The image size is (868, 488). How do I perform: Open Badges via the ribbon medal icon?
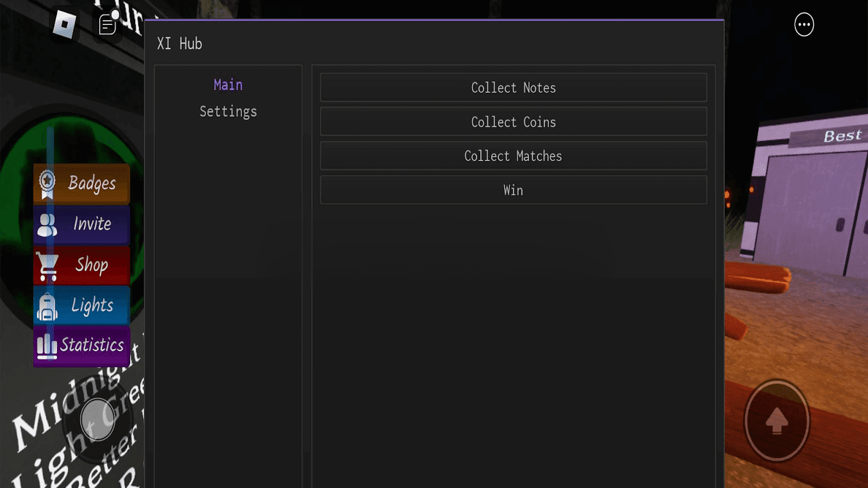[x=47, y=184]
